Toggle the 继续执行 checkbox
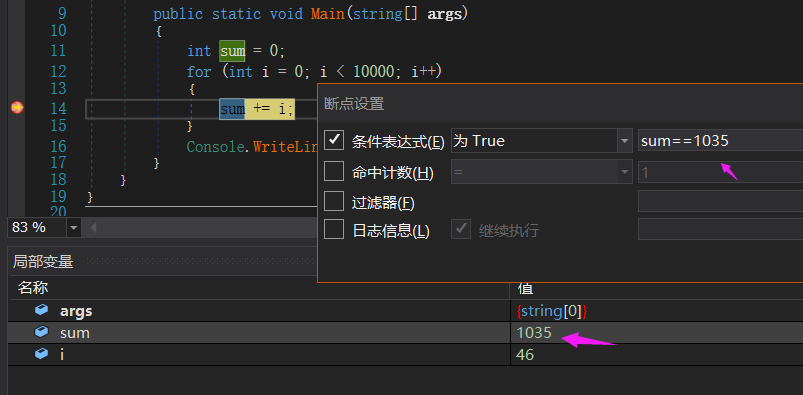This screenshot has width=803, height=395. (x=461, y=229)
